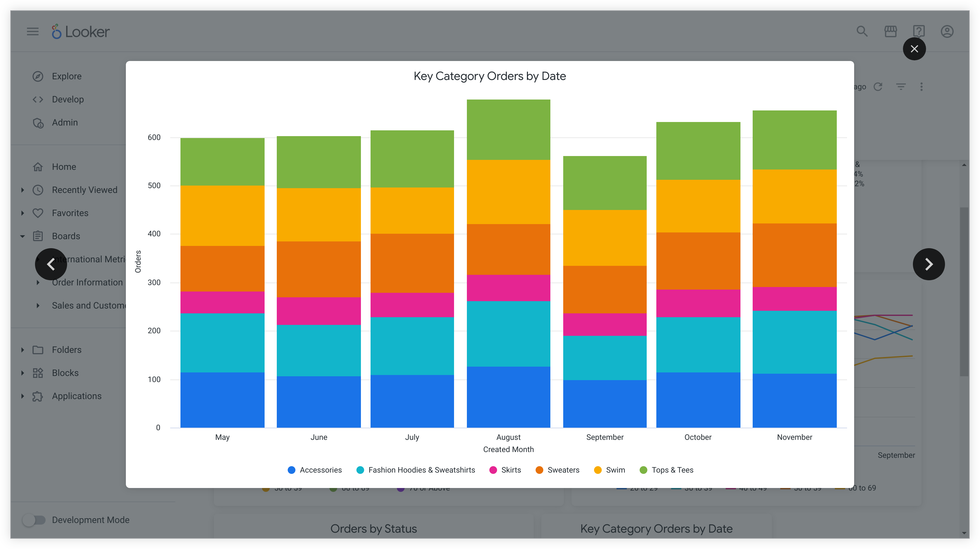Open the Help question-mark icon
The height and width of the screenshot is (549, 980).
point(919,31)
